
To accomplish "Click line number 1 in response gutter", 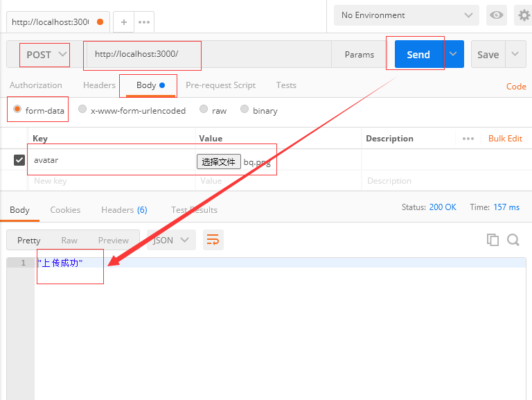I will [x=23, y=263].
